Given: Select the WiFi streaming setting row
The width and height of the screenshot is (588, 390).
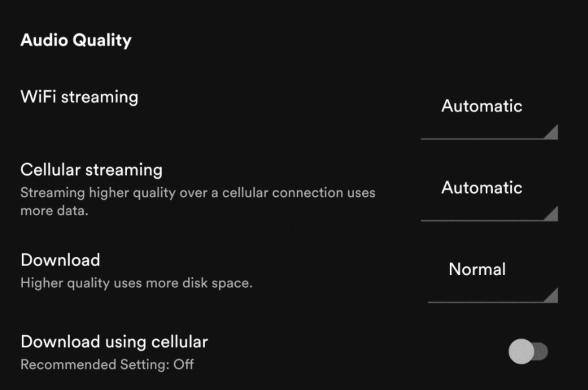Looking at the screenshot, I should tap(80, 97).
